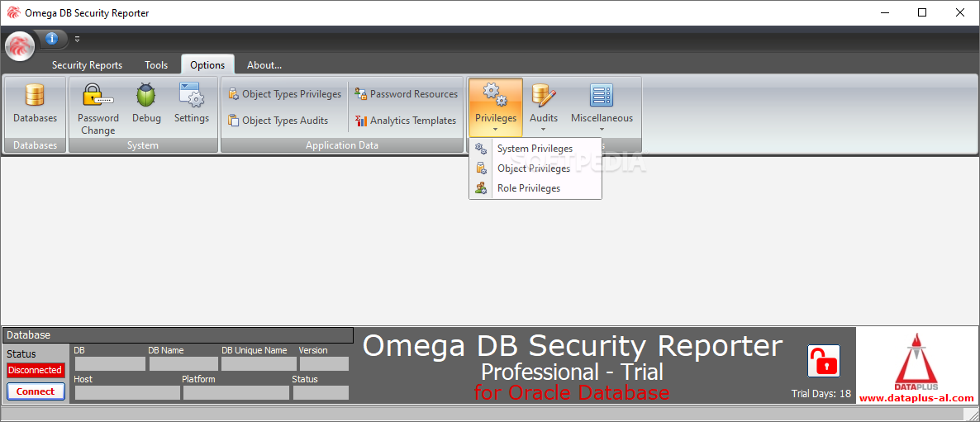Select the Options tab

click(207, 65)
